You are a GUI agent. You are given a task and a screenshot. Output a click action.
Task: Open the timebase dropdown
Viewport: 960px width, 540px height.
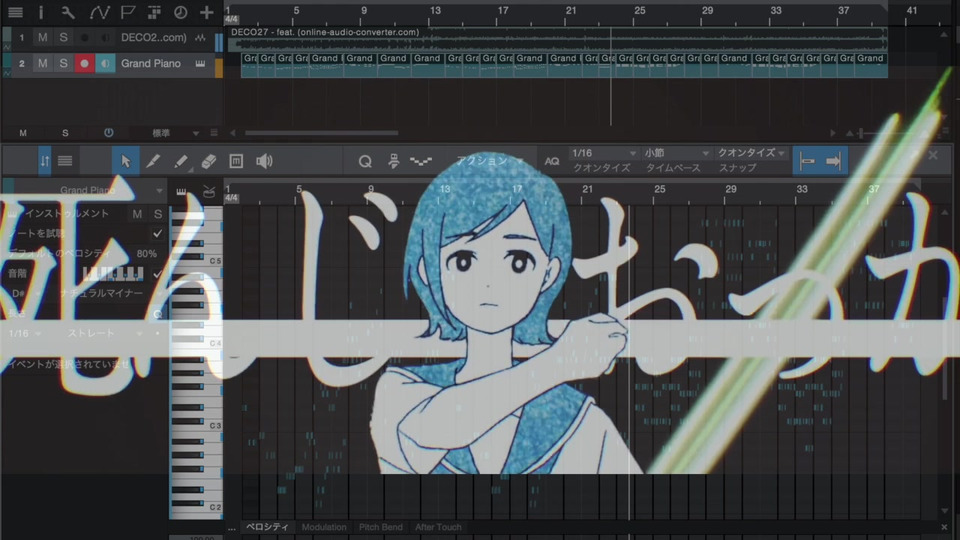point(676,153)
